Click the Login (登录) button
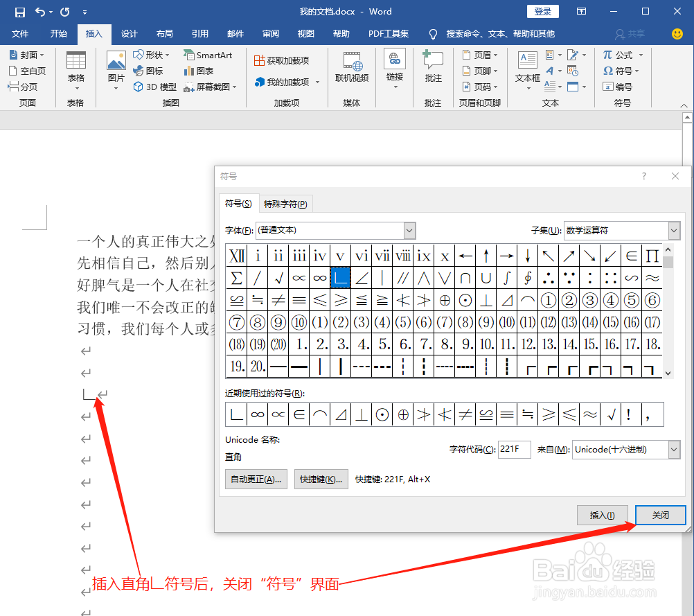This screenshot has width=694, height=616. click(542, 12)
